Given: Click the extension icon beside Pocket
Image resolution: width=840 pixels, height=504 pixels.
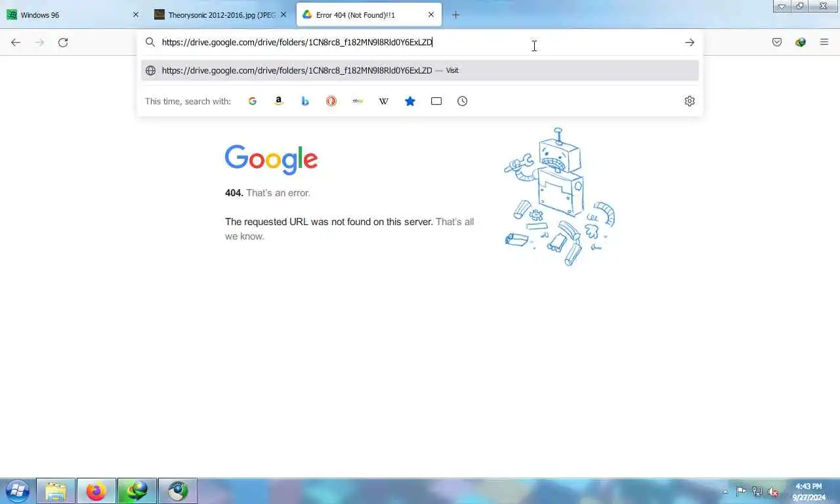Looking at the screenshot, I should [801, 42].
